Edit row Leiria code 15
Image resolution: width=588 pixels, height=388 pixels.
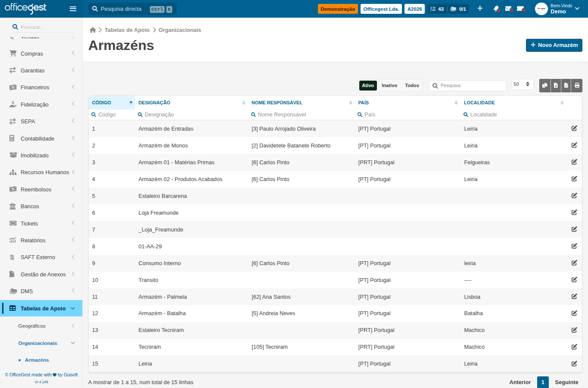pyautogui.click(x=574, y=363)
